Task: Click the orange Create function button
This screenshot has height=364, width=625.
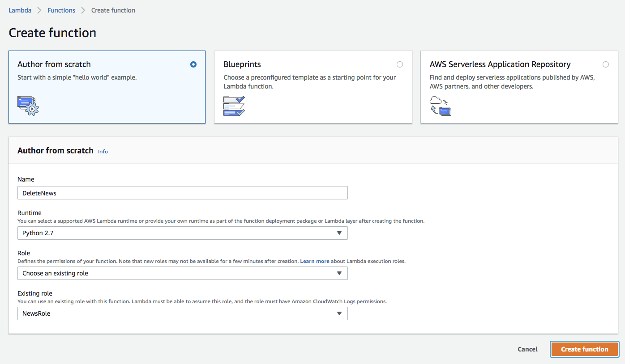Action: tap(585, 349)
